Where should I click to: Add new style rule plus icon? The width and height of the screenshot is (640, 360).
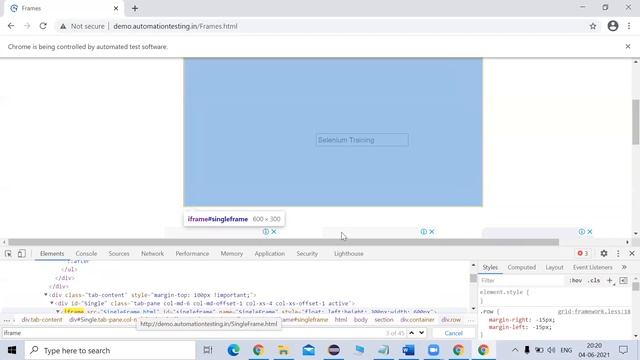click(x=610, y=280)
